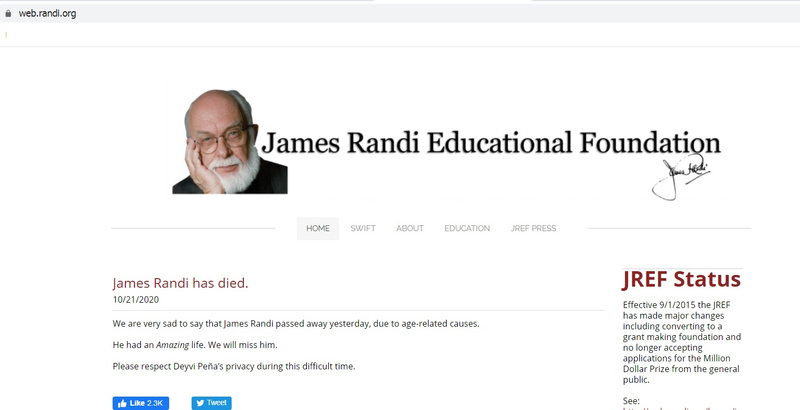Viewport: 800px width, 410px height.
Task: Open the JREF PRESS menu item
Action: click(x=533, y=228)
